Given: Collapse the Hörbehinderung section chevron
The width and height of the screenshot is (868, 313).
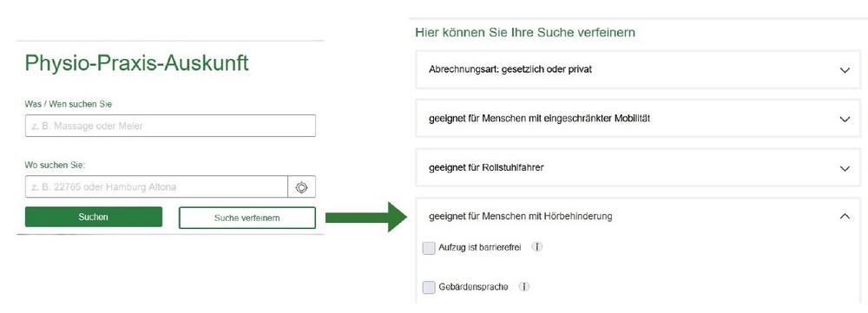Looking at the screenshot, I should click(845, 216).
